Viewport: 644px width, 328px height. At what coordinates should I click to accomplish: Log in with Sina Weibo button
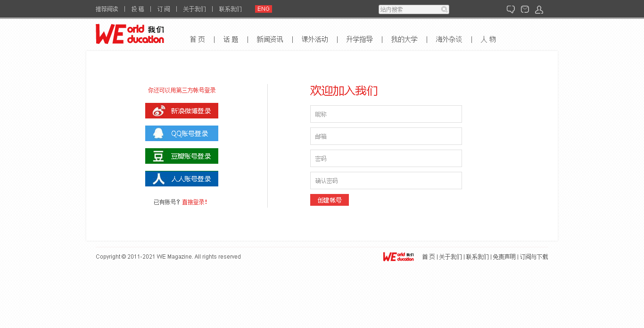pyautogui.click(x=182, y=111)
